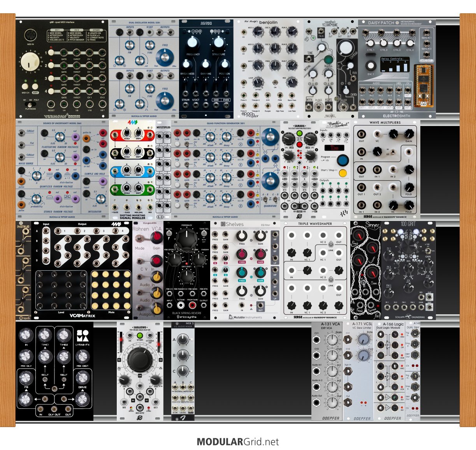Turn the CTRL 1 knob on Daisy Patch

click(371, 43)
